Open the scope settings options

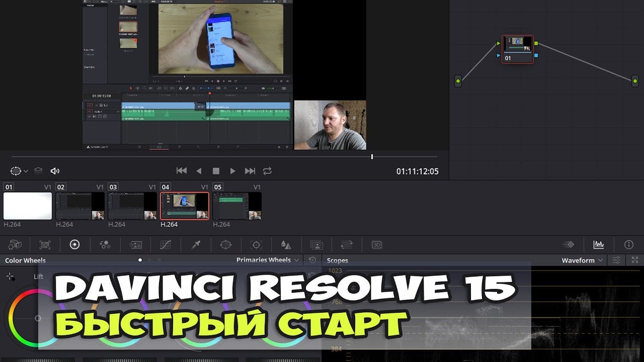point(616,260)
